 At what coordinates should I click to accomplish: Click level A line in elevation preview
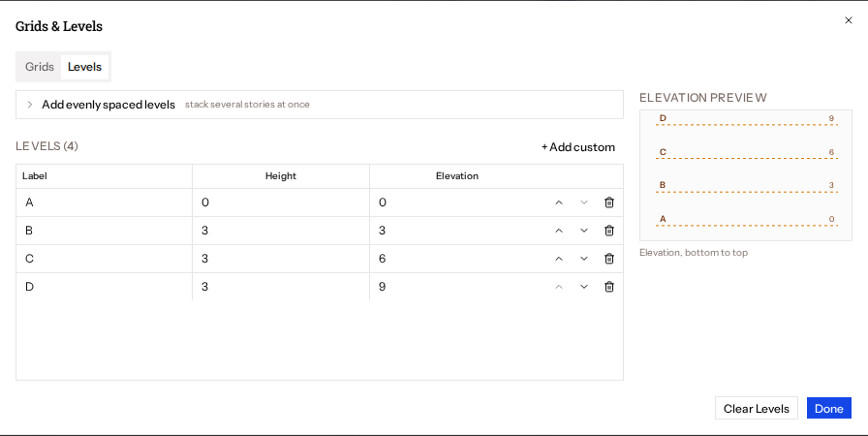746,225
